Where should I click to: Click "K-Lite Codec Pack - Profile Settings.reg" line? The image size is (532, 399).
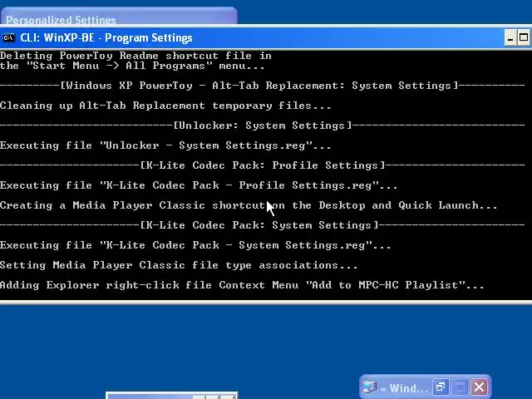click(x=199, y=185)
